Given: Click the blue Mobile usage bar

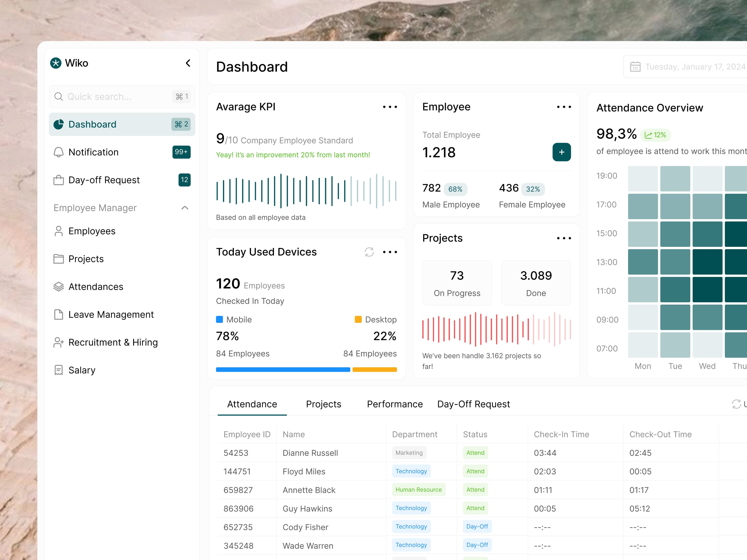Looking at the screenshot, I should (283, 370).
